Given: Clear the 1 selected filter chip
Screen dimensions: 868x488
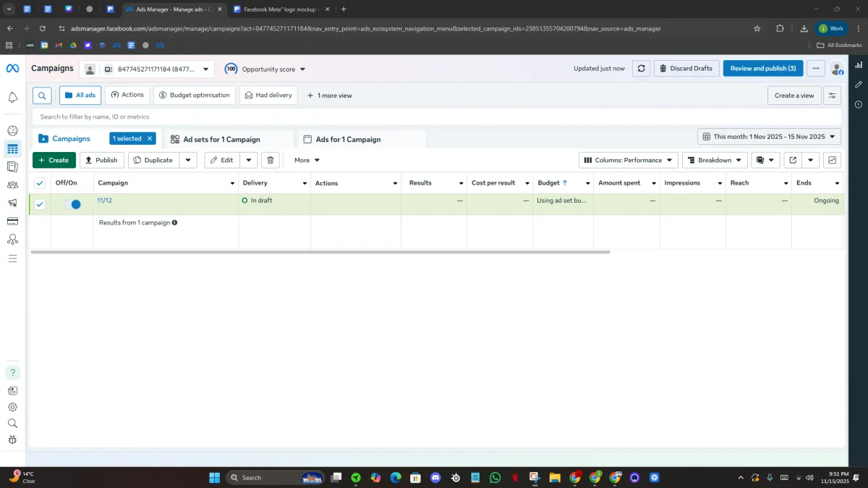Looking at the screenshot, I should pyautogui.click(x=150, y=138).
